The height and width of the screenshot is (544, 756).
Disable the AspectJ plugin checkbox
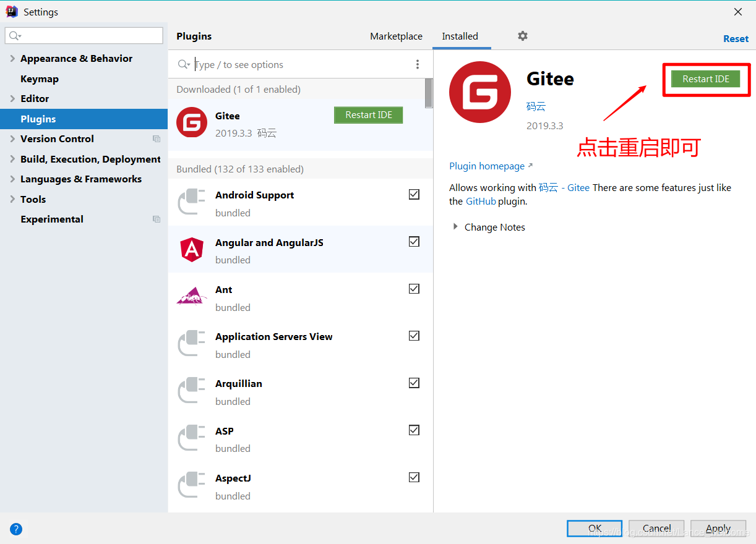point(415,477)
